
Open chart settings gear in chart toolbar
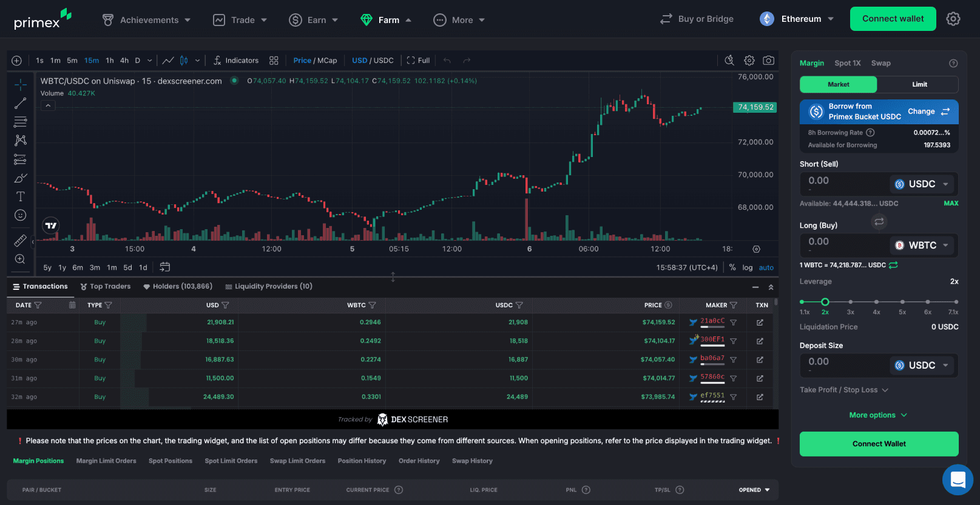pyautogui.click(x=749, y=60)
